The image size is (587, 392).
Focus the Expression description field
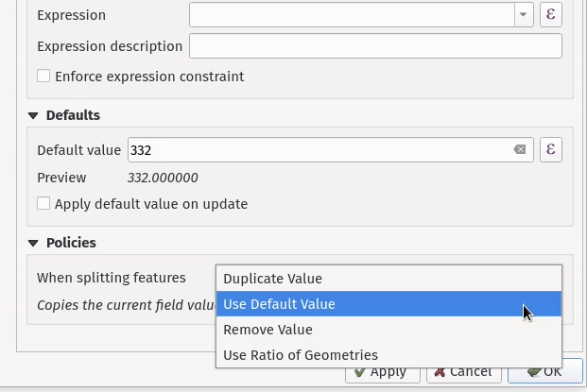[x=375, y=46]
